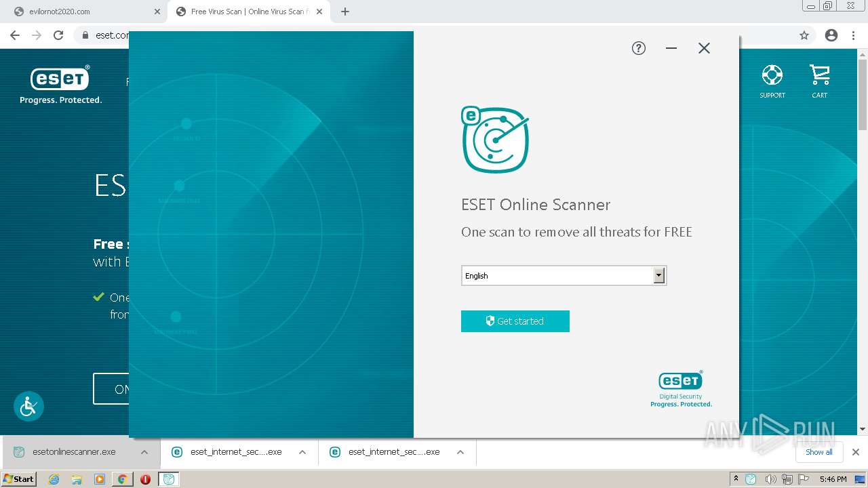Close the evilornot2020.com tab

(157, 12)
